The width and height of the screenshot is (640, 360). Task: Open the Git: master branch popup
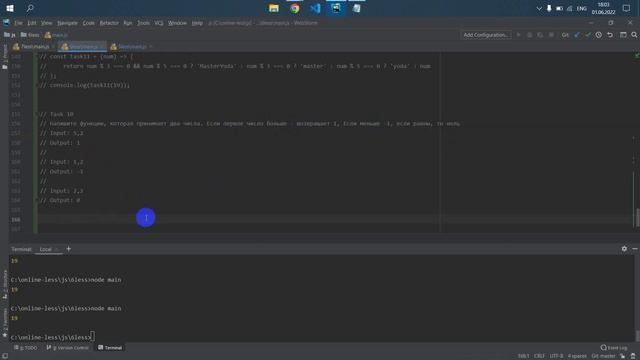[603, 356]
